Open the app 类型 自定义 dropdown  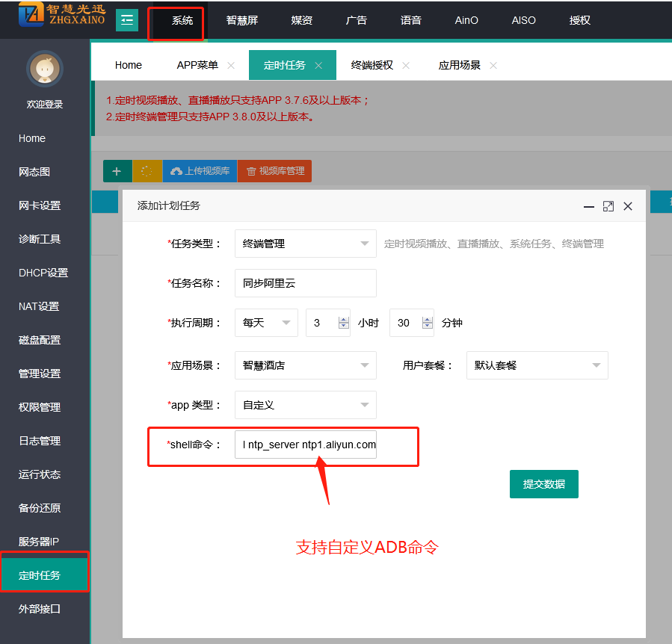pyautogui.click(x=305, y=405)
